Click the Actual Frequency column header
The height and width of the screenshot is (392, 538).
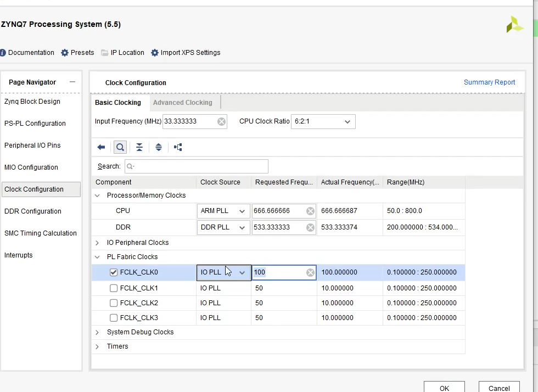[x=350, y=182]
